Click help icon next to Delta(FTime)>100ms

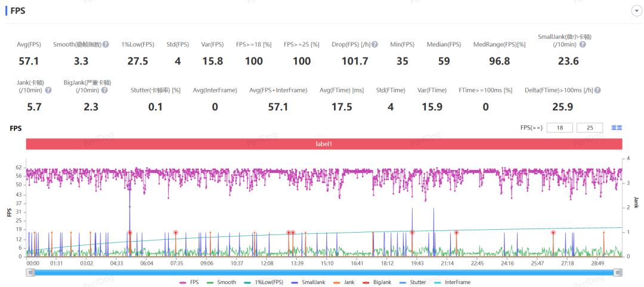[x=597, y=90]
